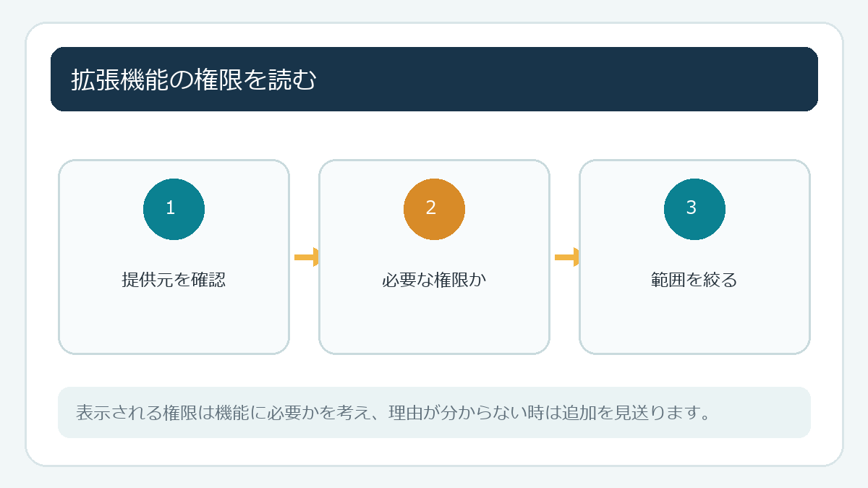Select the teal step 3 circle
Screen dimensions: 868x488
tap(694, 209)
